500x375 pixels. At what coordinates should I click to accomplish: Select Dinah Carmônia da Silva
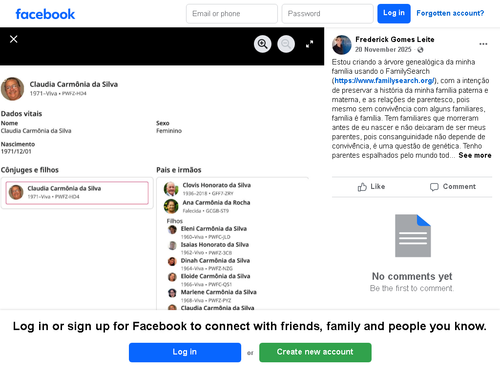click(215, 261)
